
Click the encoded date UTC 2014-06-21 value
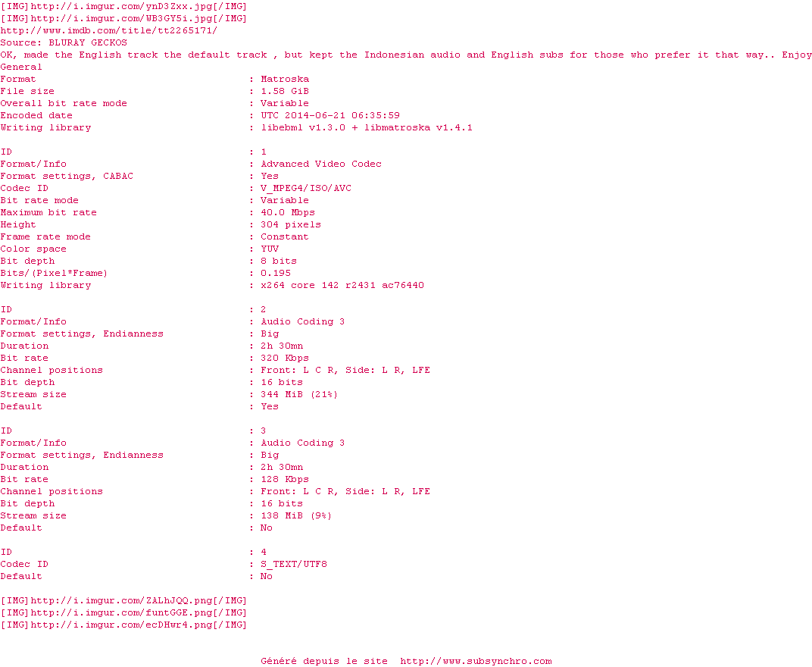click(330, 115)
